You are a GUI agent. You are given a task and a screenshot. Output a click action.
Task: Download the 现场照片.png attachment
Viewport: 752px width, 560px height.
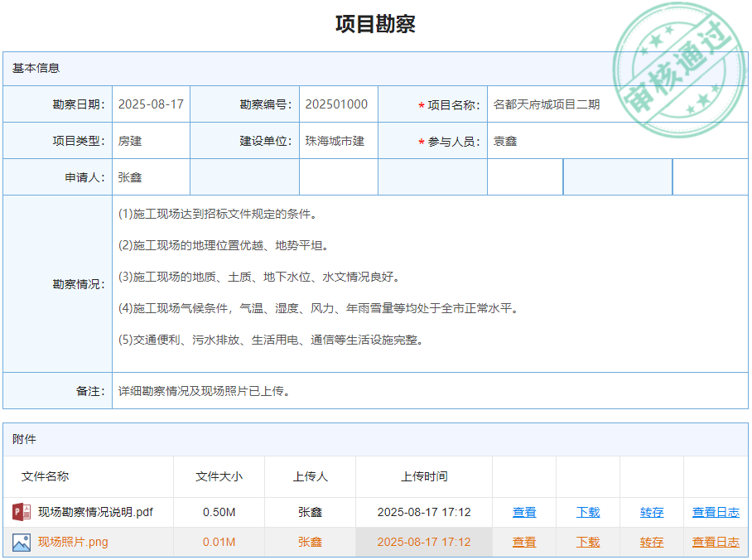point(588,543)
